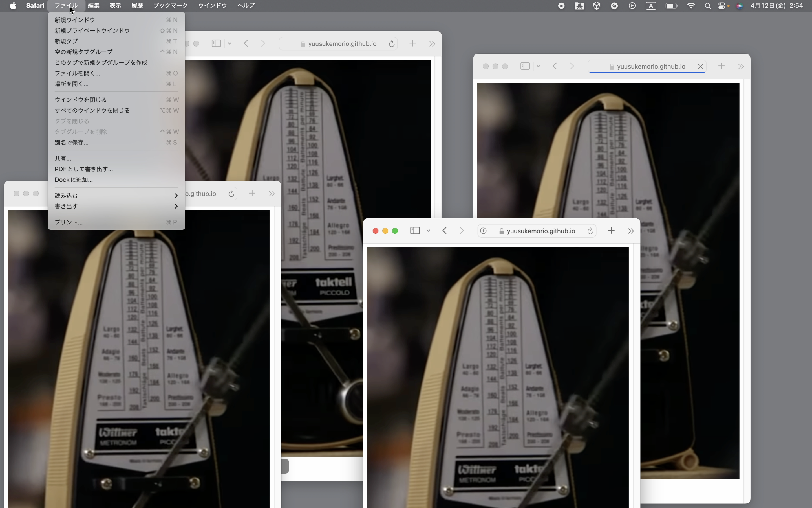The height and width of the screenshot is (508, 812).
Task: Go forward in the right Safari window
Action: 572,66
